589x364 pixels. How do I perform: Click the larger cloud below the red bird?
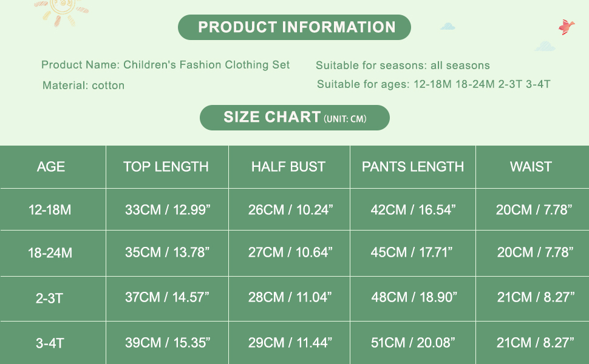[x=545, y=46]
